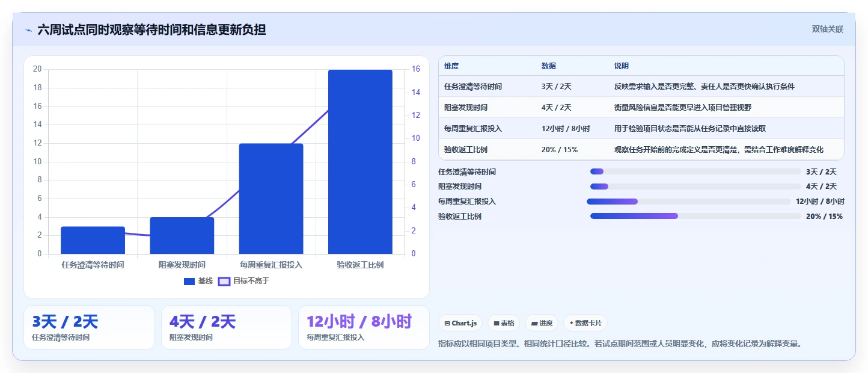Viewport: 868px width, 373px height.
Task: Click the 每周重复汇报投入 bar in the chart
Action: click(271, 199)
